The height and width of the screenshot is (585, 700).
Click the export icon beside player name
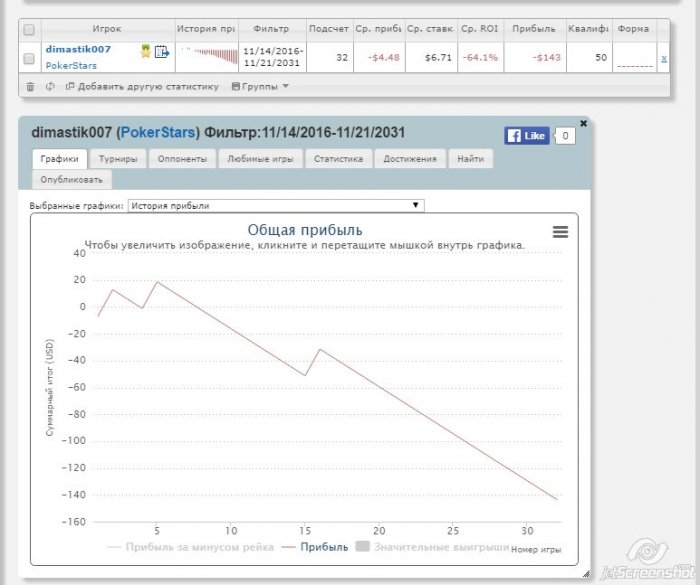pos(162,51)
